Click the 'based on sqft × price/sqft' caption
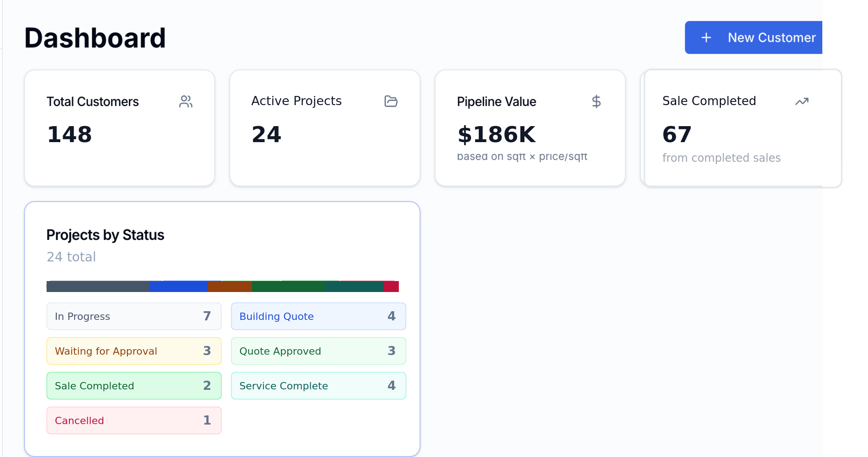868x457 pixels. [522, 157]
